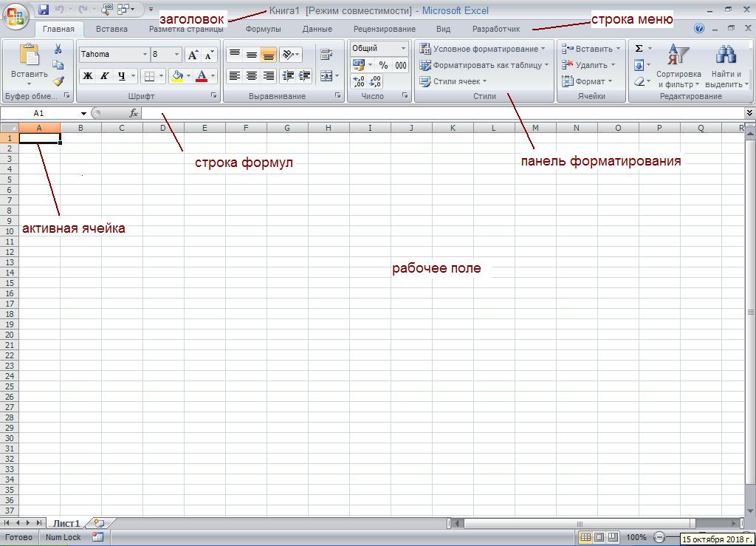Click the font color A icon

point(202,75)
